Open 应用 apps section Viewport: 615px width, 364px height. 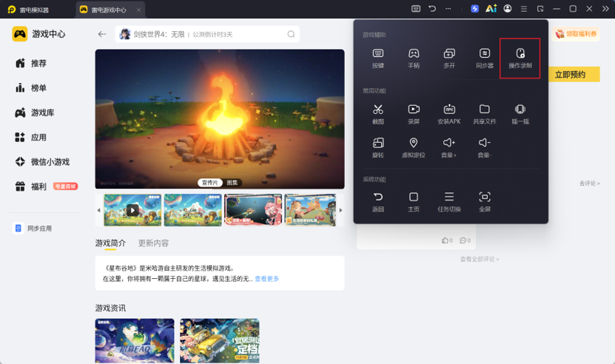point(30,138)
